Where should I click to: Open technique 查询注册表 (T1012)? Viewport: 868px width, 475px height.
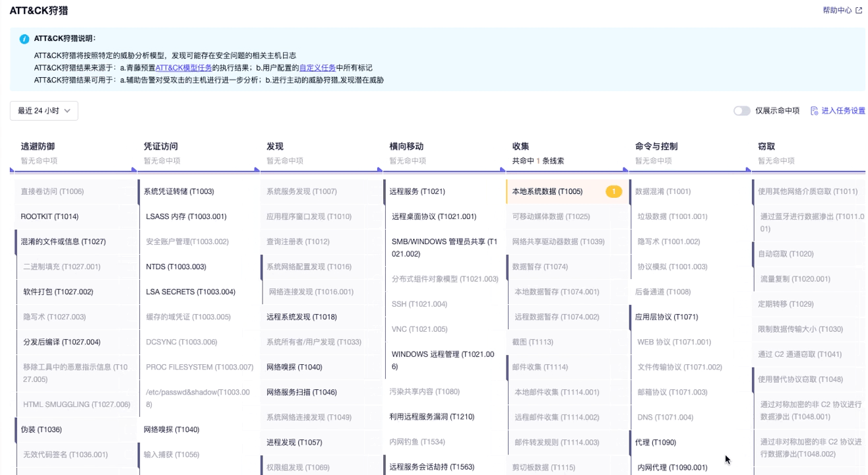point(297,242)
